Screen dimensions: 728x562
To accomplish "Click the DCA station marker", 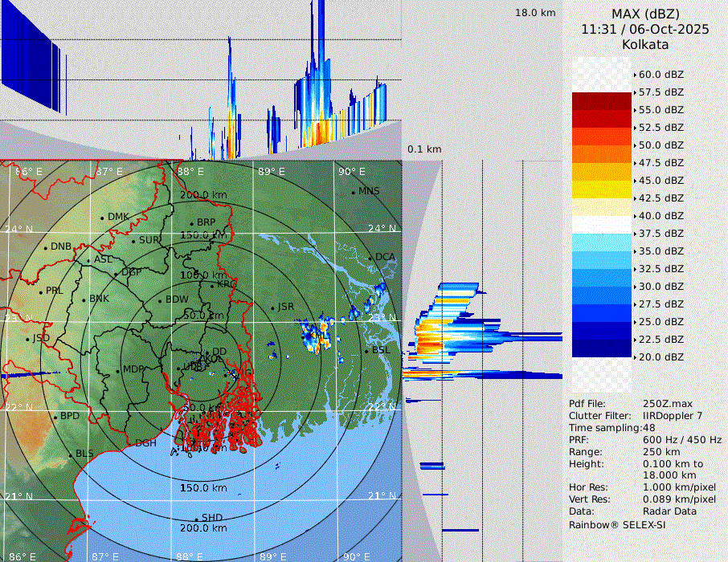I will point(370,258).
